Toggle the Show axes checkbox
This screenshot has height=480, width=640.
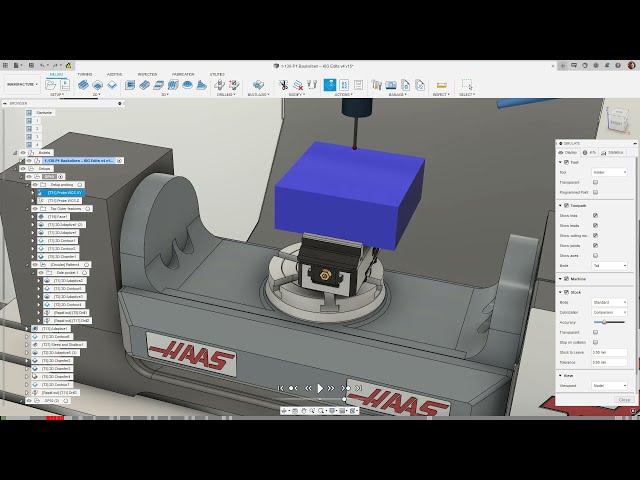pyautogui.click(x=595, y=255)
